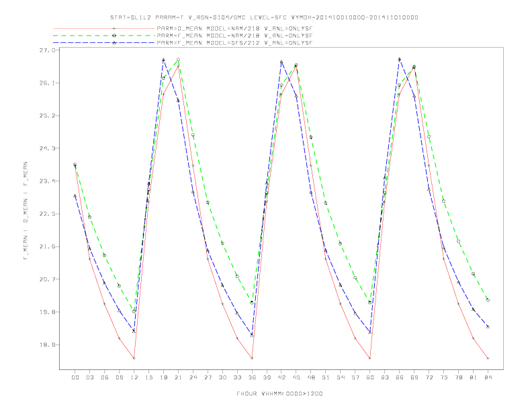Click x-axis forecast hour label 27
The width and height of the screenshot is (532, 411).
pyautogui.click(x=208, y=377)
